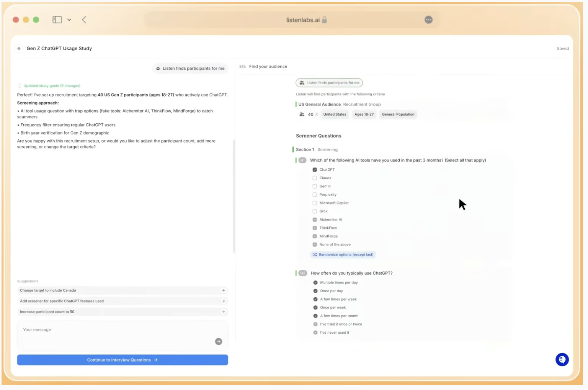
Task: Uncheck the ChatGPT checkbox
Action: click(x=315, y=170)
